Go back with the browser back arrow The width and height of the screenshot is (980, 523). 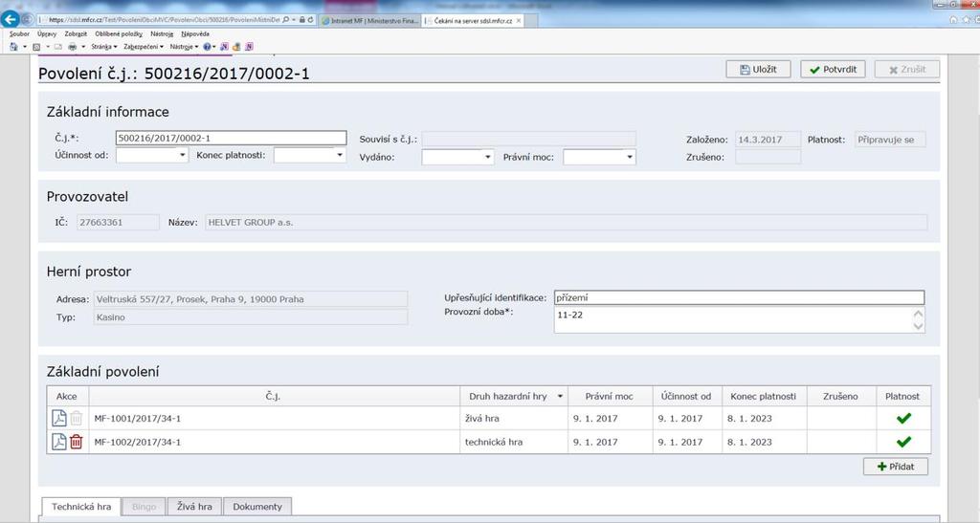click(10, 19)
